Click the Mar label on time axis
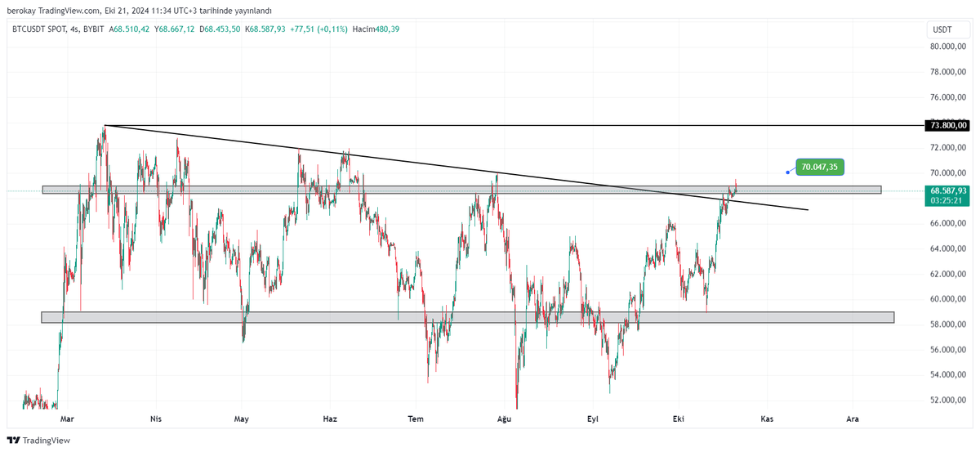Image resolution: width=980 pixels, height=452 pixels. tap(68, 418)
